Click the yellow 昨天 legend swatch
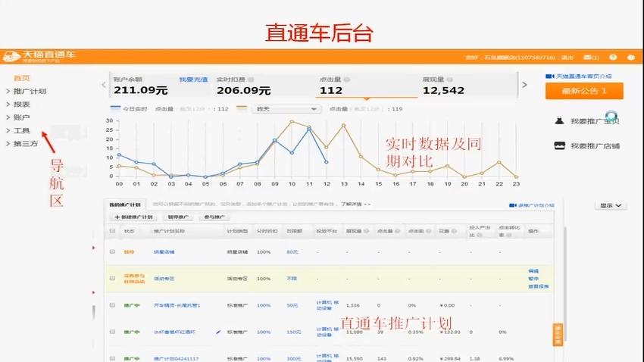The image size is (644, 362). click(242, 108)
